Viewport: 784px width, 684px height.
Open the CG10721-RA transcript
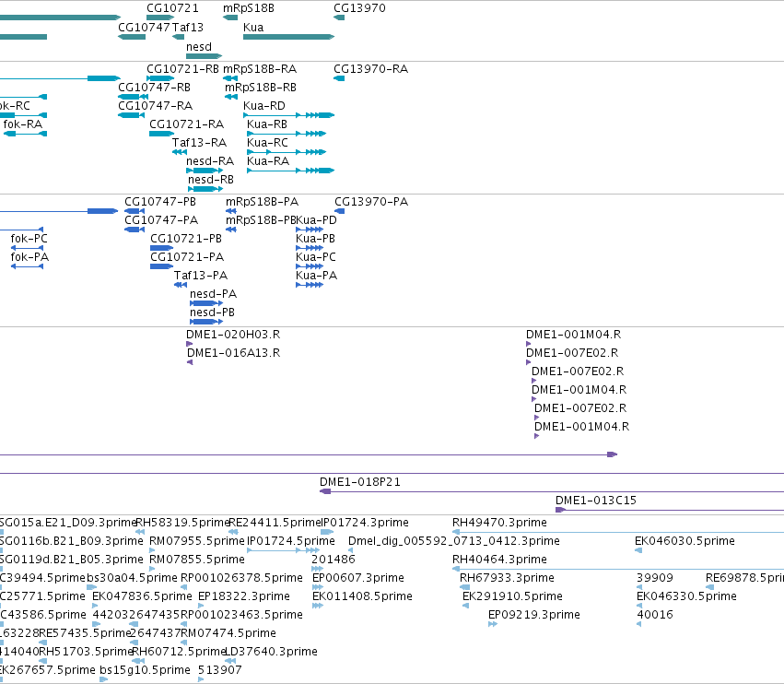pos(186,124)
